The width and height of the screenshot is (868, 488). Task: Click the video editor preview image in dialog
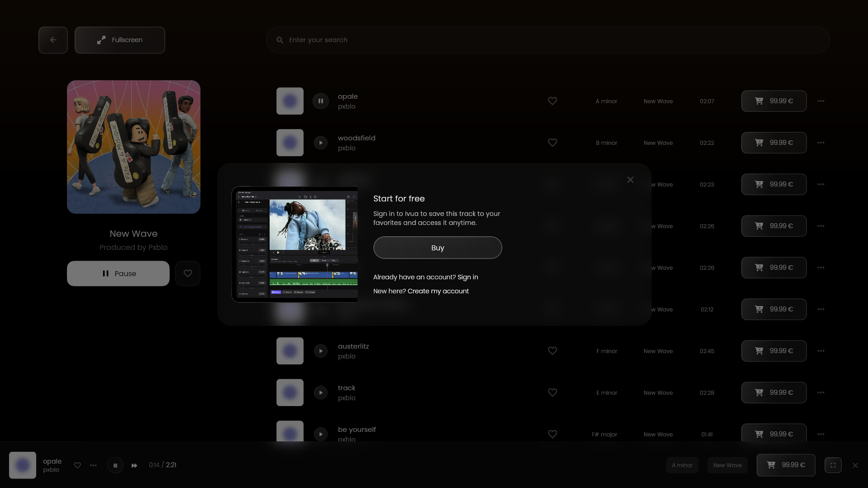point(295,244)
